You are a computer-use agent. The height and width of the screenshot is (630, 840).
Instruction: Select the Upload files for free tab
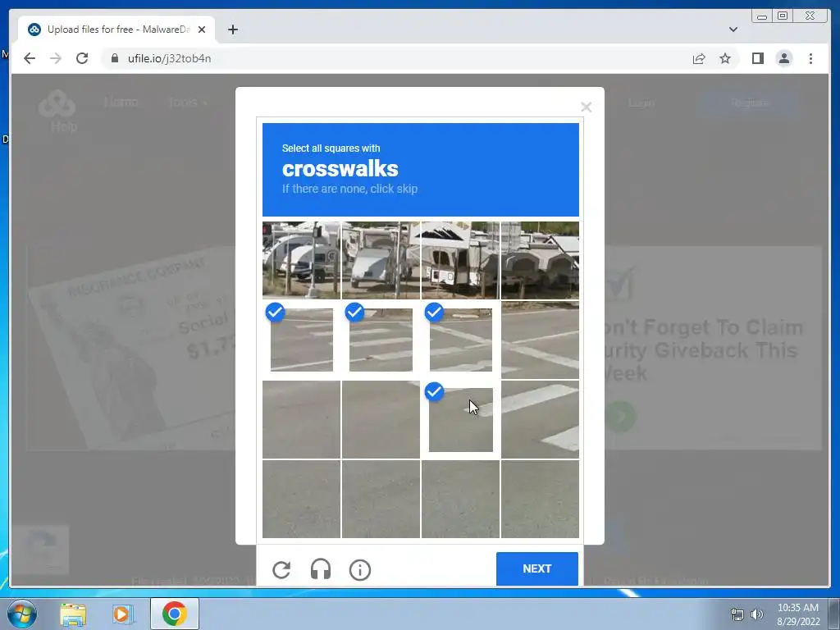click(x=116, y=30)
